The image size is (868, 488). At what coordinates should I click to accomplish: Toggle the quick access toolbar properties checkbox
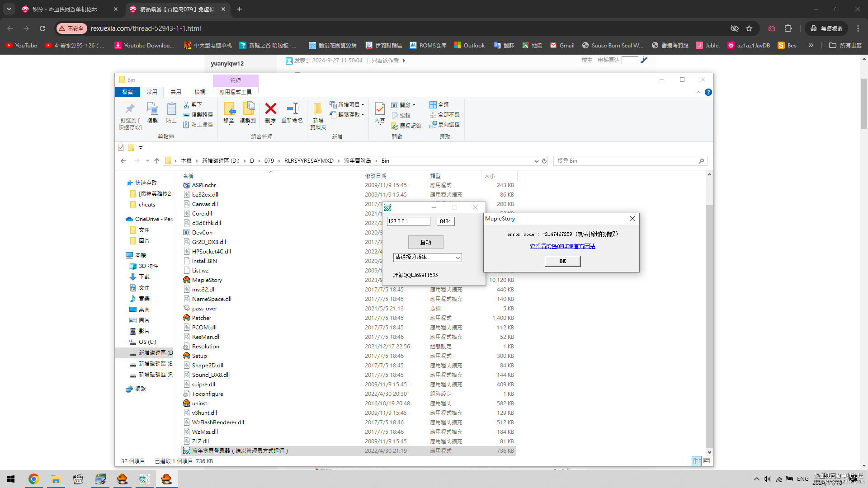pyautogui.click(x=121, y=147)
